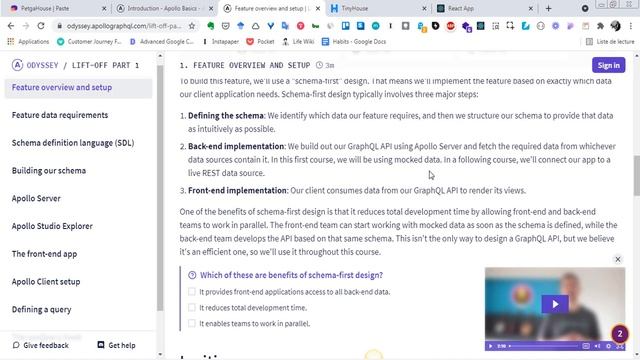Bookmark this page with the star icon
Screen dimensions: 640x360
pos(192,26)
